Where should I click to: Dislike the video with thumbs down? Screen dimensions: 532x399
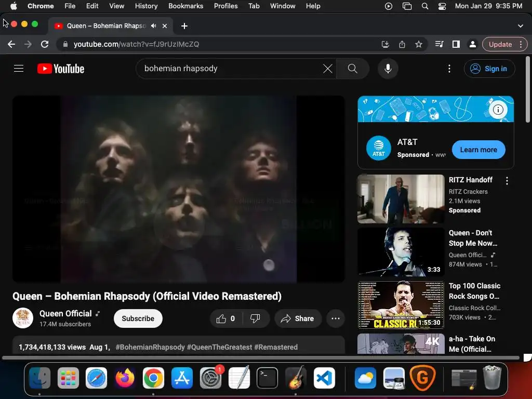[x=255, y=318]
